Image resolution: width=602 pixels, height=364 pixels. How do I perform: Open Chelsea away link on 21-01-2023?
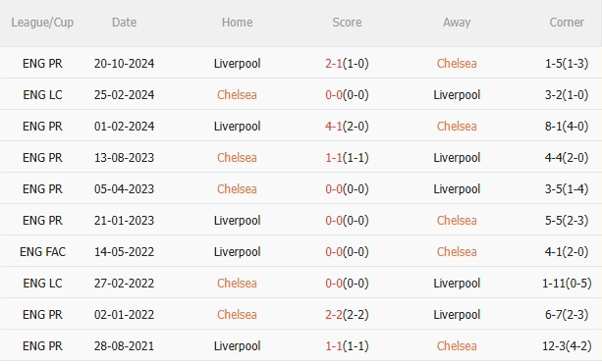click(457, 221)
